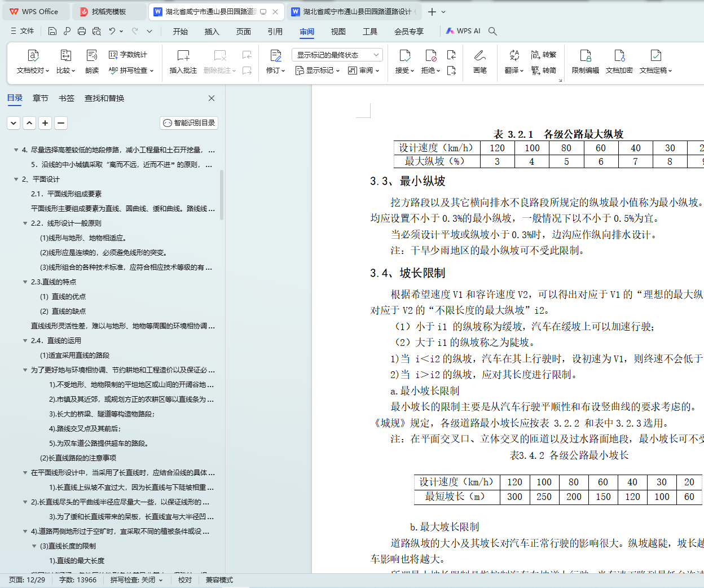Click the minus remove heading button

[x=61, y=122]
